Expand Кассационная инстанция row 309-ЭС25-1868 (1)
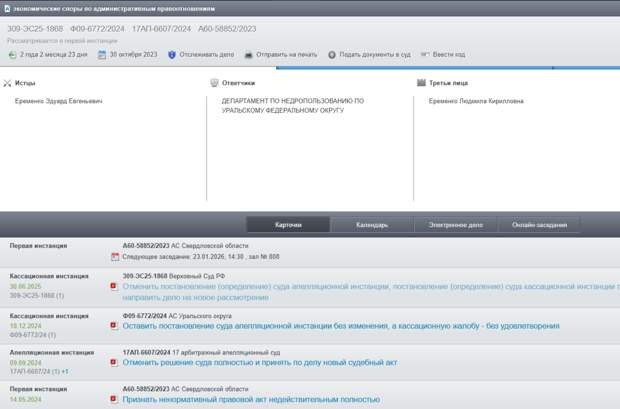Viewport: 620px width, 409px height. (37, 296)
